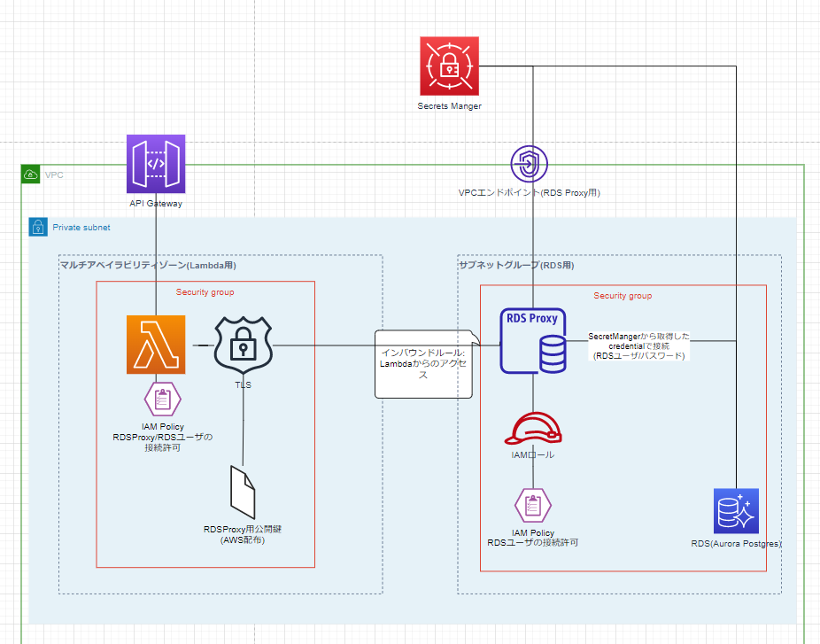The height and width of the screenshot is (644, 820).
Task: Click the 'API Gateway' label
Action: pos(156,204)
